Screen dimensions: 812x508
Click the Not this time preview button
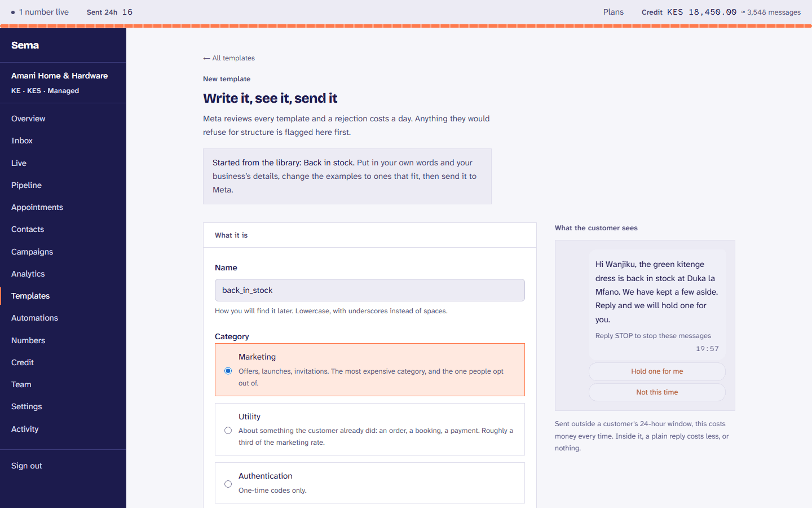(657, 392)
